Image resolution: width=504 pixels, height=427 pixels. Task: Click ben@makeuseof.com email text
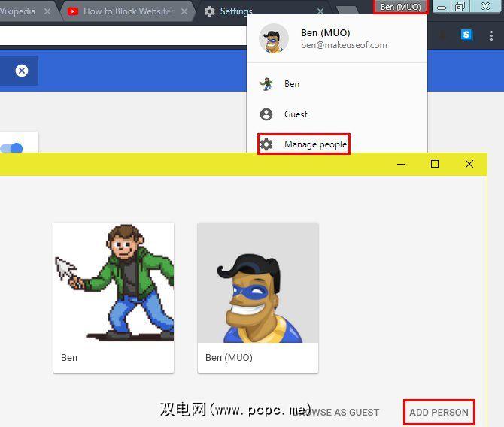point(344,45)
